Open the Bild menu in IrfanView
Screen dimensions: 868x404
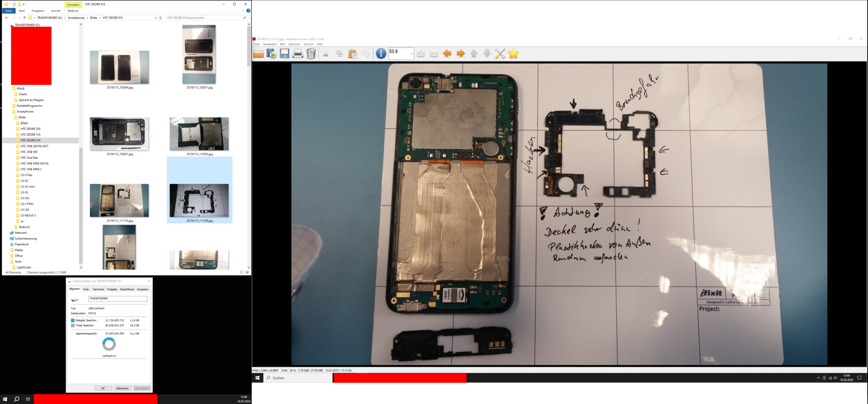tap(282, 44)
